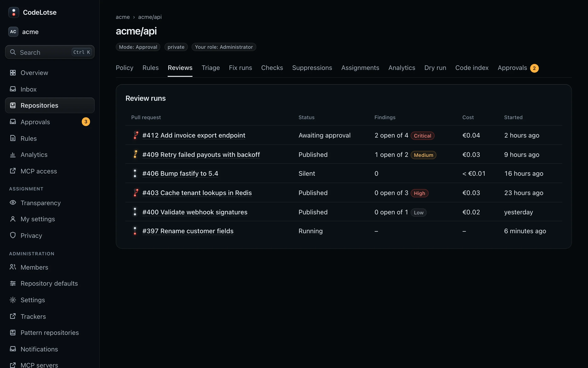Open PR #403 Cache tenant lookups in Redis

(197, 193)
